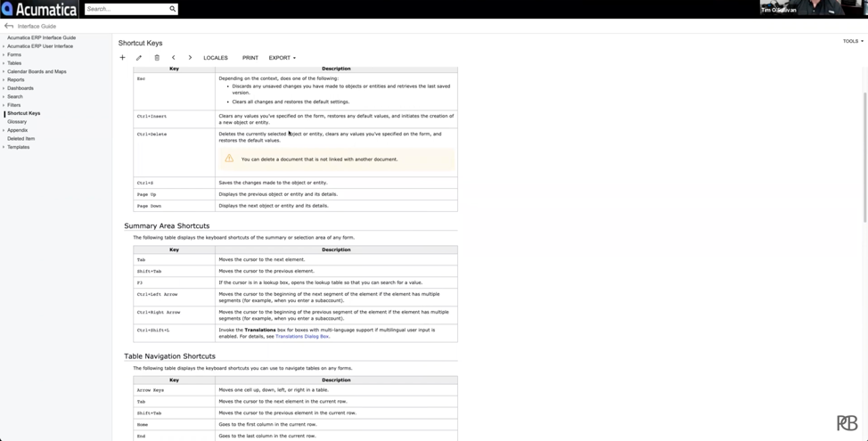Click the Ctrl+Delete key cell
Image resolution: width=868 pixels, height=441 pixels.
pos(174,152)
